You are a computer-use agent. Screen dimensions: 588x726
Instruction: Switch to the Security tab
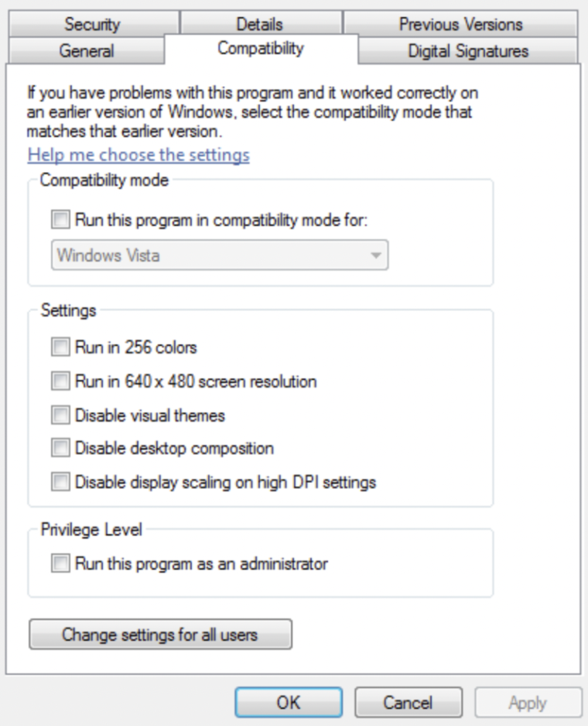(92, 24)
